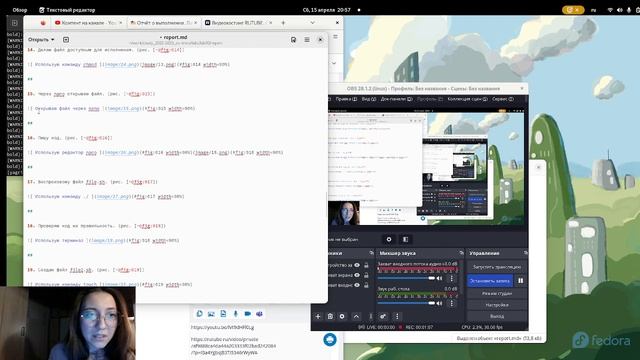Open source properties gear in OBS

point(342,316)
